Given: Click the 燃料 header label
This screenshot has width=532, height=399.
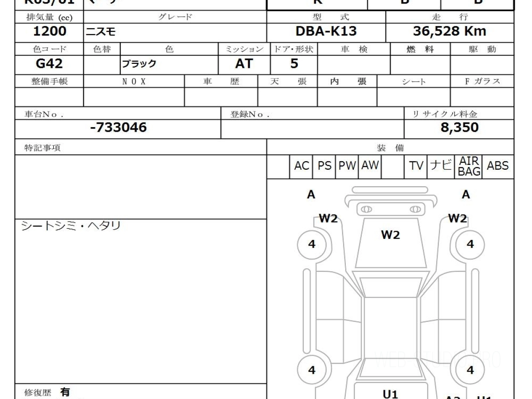Looking at the screenshot, I should coord(420,49).
